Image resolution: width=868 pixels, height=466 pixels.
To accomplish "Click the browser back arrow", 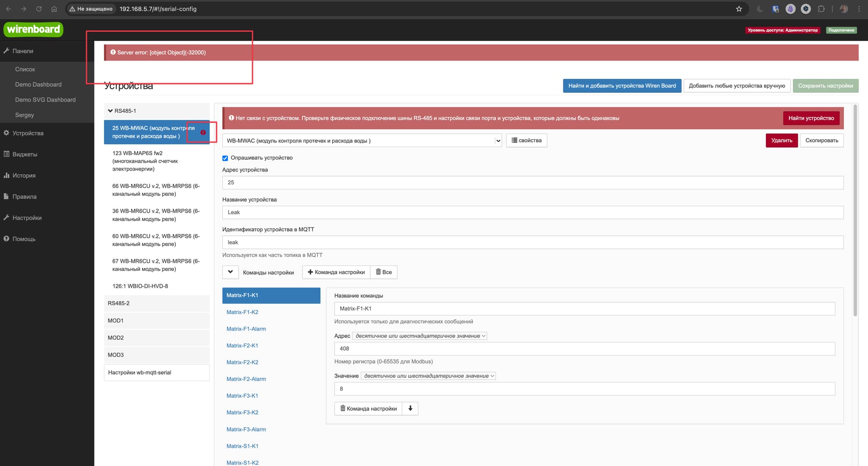I will [9, 9].
